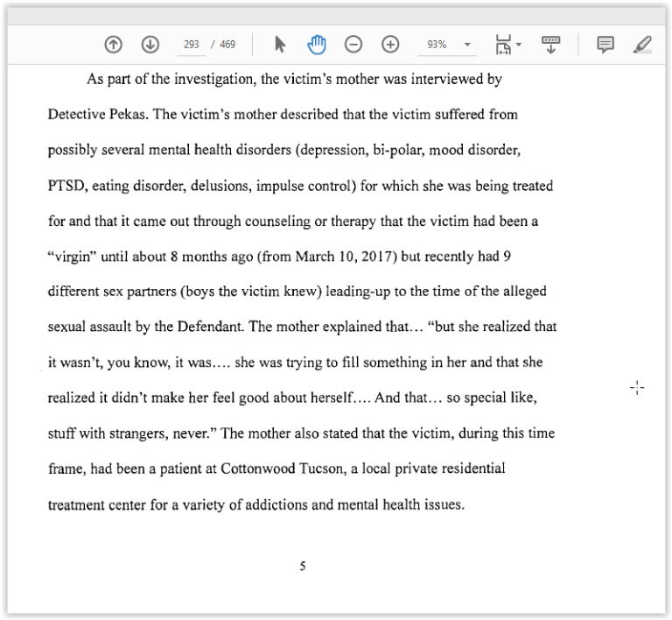Click page number 5 at the bottom
Screen dimensions: 672x620
[303, 566]
